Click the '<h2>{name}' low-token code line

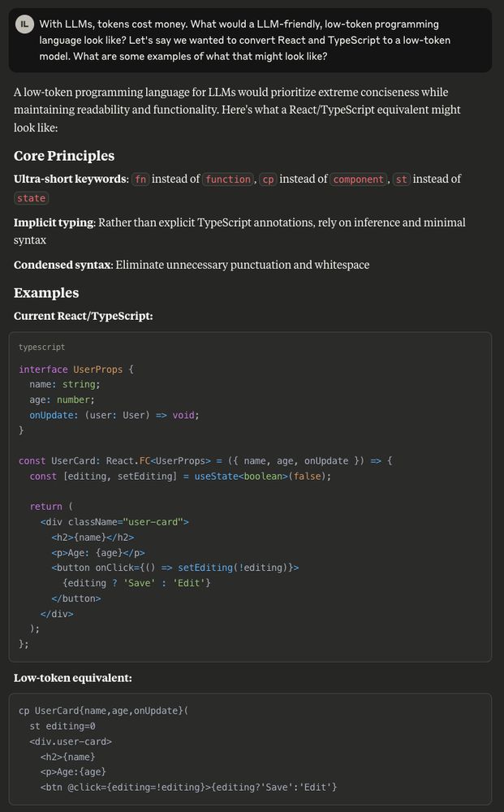(68, 757)
